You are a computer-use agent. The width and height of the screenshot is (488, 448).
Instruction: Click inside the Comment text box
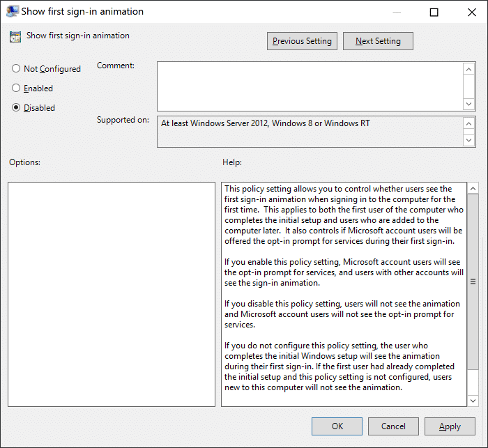point(310,86)
